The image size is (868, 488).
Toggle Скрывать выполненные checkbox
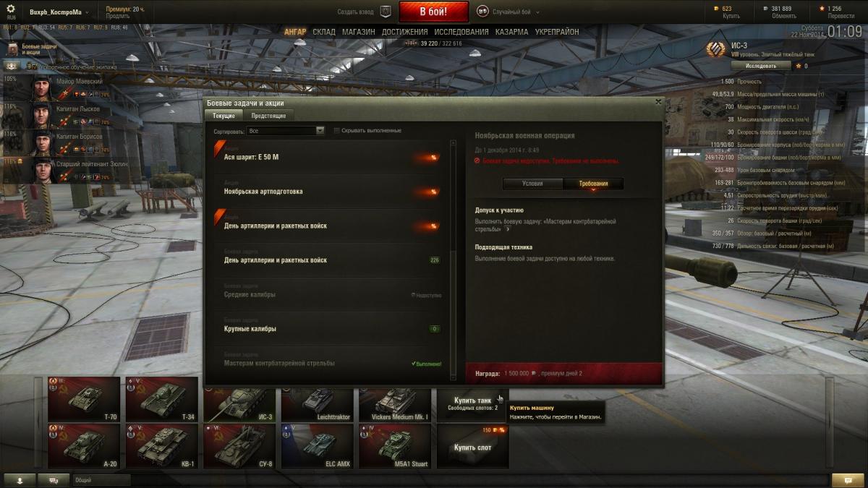point(337,131)
